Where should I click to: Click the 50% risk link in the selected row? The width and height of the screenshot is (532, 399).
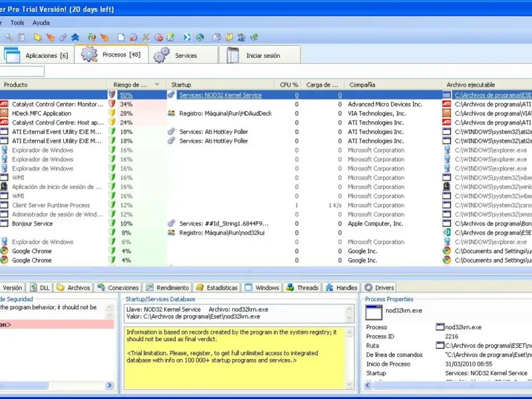point(126,95)
